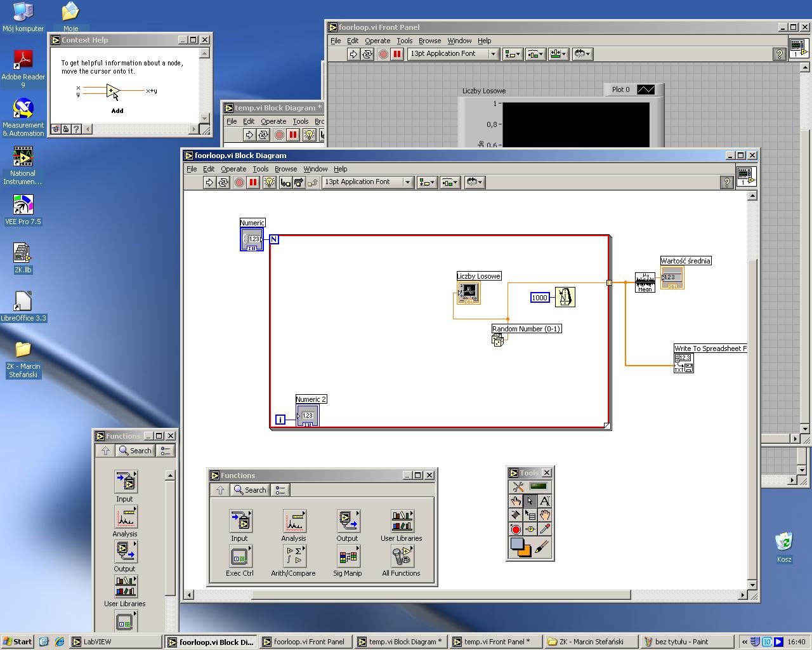Image resolution: width=812 pixels, height=650 pixels.
Task: Toggle automatic tool selection green indicator
Action: [537, 486]
